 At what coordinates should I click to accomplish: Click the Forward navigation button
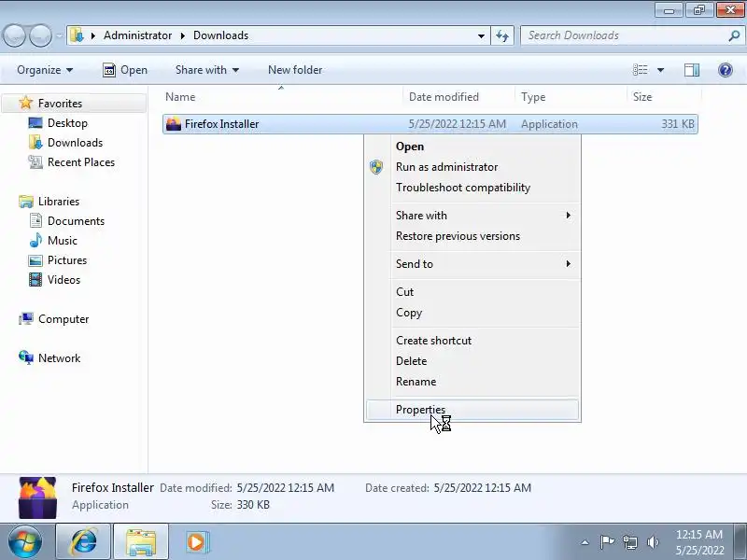[x=40, y=35]
